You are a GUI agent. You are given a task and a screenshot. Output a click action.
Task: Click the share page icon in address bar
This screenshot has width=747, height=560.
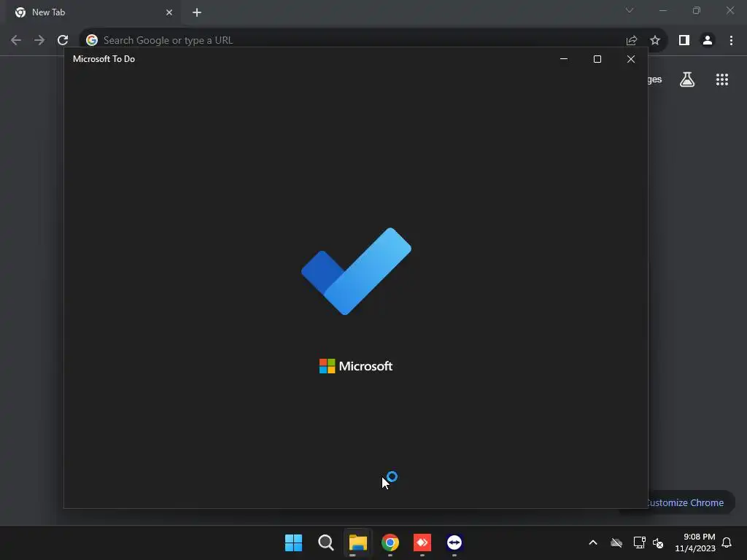(632, 40)
